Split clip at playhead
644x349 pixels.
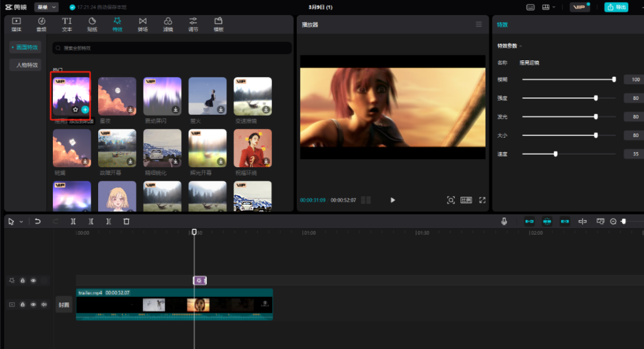[x=73, y=221]
